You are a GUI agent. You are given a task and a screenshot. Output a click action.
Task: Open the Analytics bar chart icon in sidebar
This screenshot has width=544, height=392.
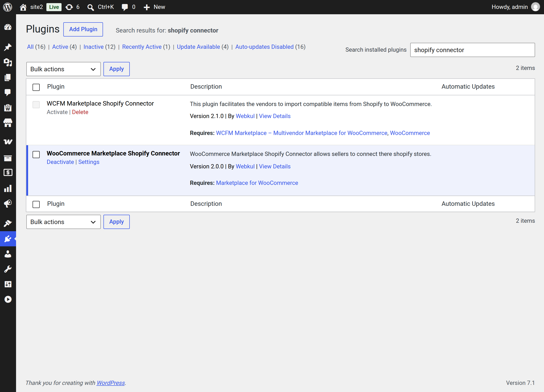tap(8, 188)
